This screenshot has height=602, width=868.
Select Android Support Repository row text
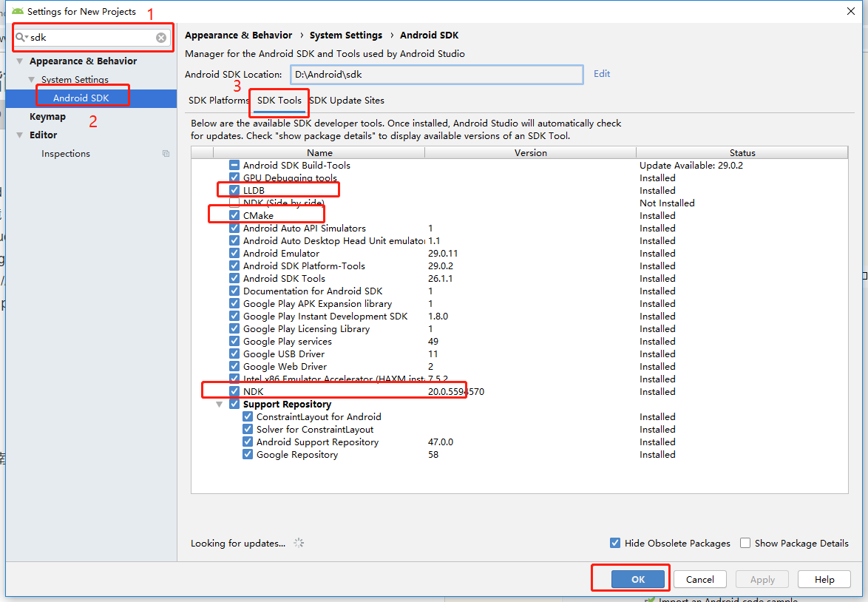[x=317, y=442]
